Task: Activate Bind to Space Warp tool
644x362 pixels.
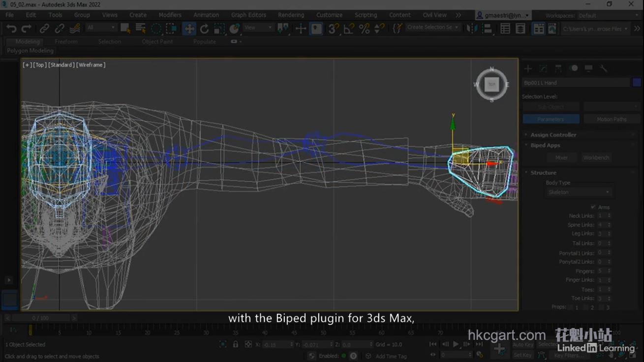Action: pyautogui.click(x=74, y=29)
